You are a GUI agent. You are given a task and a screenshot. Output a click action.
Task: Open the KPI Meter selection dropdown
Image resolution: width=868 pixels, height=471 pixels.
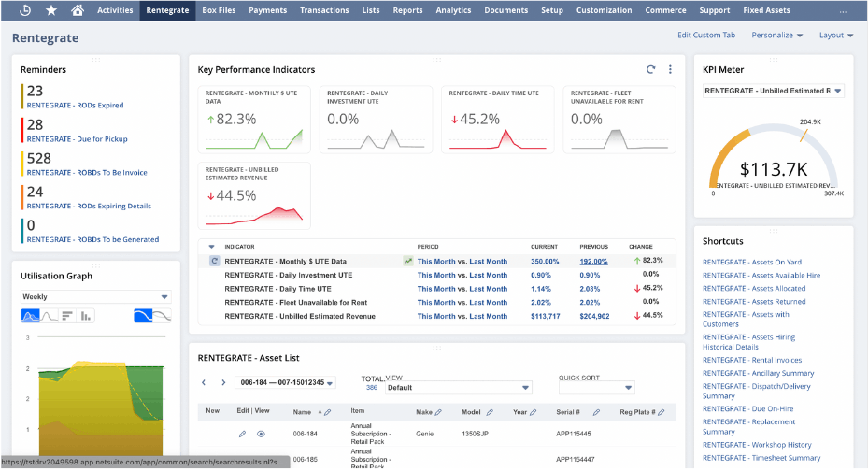[773, 91]
